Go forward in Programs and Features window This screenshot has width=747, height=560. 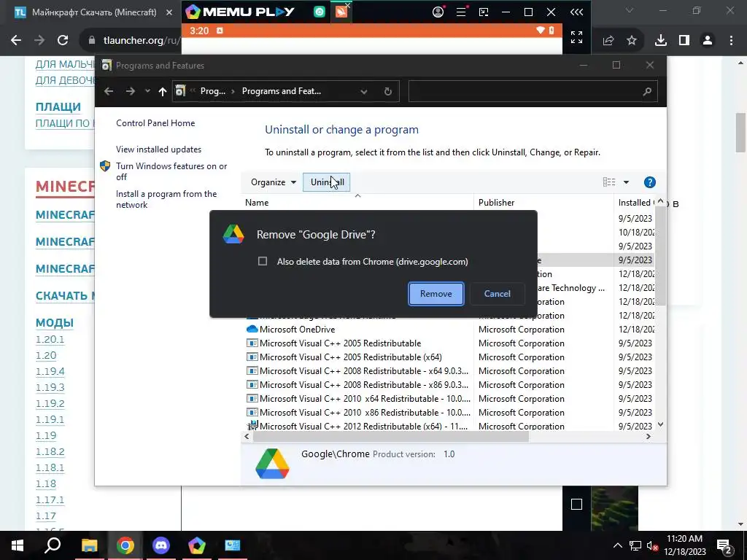[130, 91]
